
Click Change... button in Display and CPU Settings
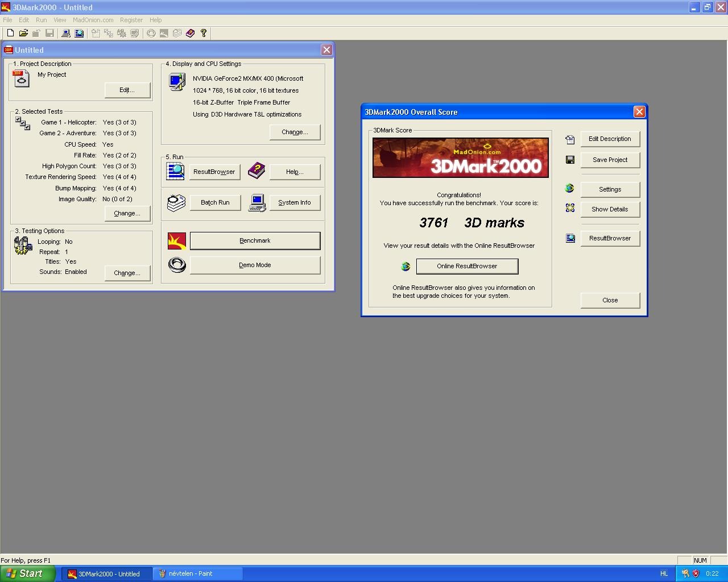point(295,132)
